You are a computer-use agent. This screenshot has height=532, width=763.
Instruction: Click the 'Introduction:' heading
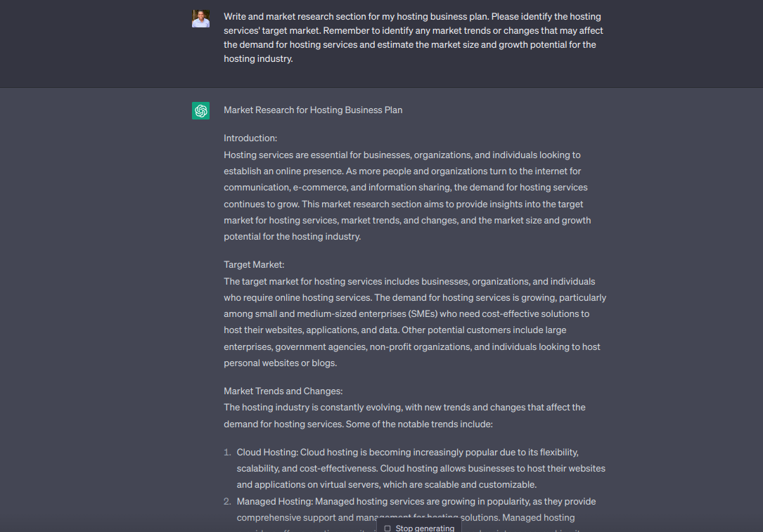click(x=250, y=138)
